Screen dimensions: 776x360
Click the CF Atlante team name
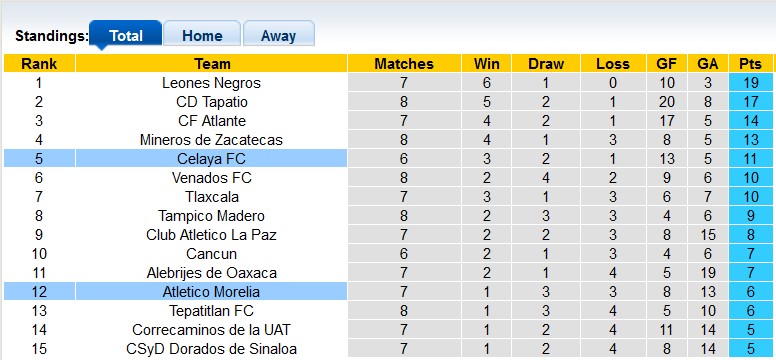[211, 121]
